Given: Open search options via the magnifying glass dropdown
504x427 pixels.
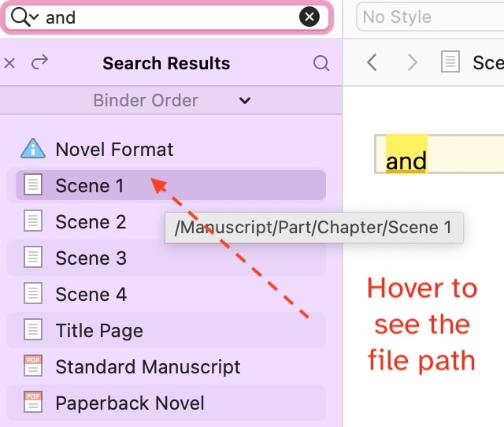Looking at the screenshot, I should pyautogui.click(x=24, y=17).
